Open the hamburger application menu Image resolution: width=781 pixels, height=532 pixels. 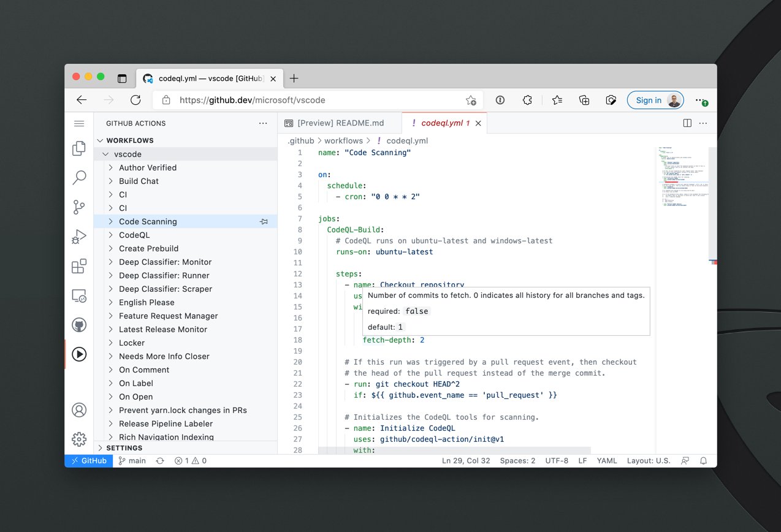pyautogui.click(x=79, y=123)
